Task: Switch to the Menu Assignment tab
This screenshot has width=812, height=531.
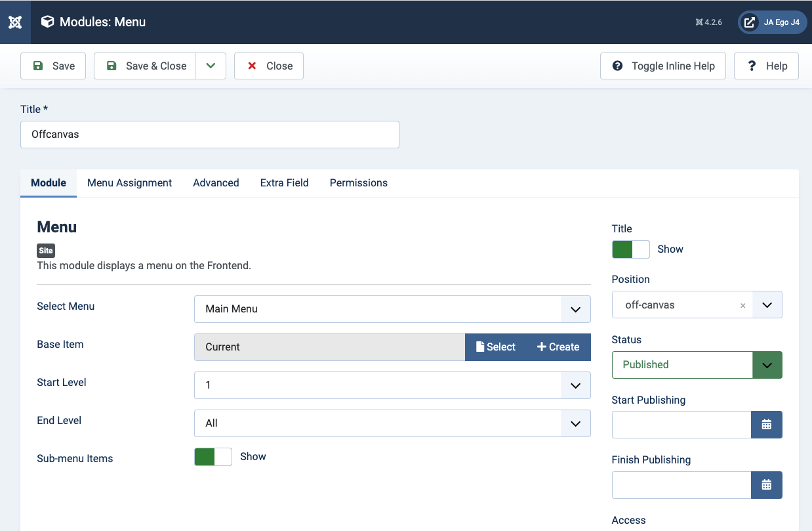Action: tap(129, 183)
